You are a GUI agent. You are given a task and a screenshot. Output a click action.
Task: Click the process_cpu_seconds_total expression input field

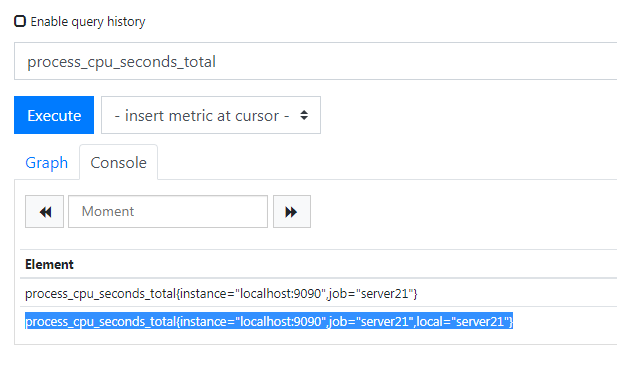(x=316, y=61)
